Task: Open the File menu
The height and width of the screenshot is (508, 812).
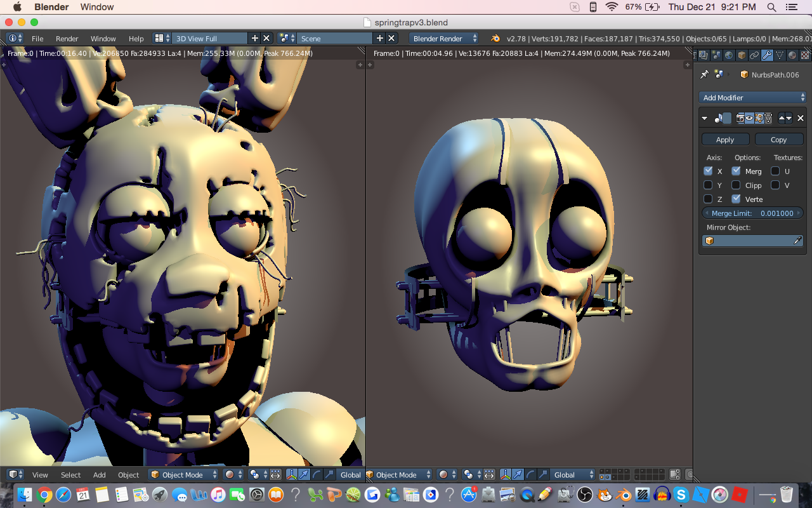Action: pyautogui.click(x=37, y=39)
